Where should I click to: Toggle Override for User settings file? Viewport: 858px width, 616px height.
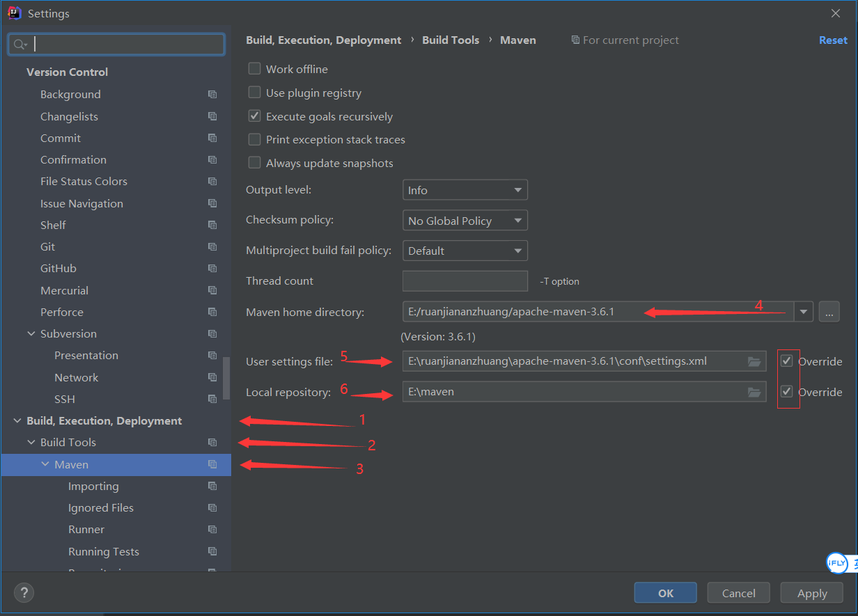point(787,361)
